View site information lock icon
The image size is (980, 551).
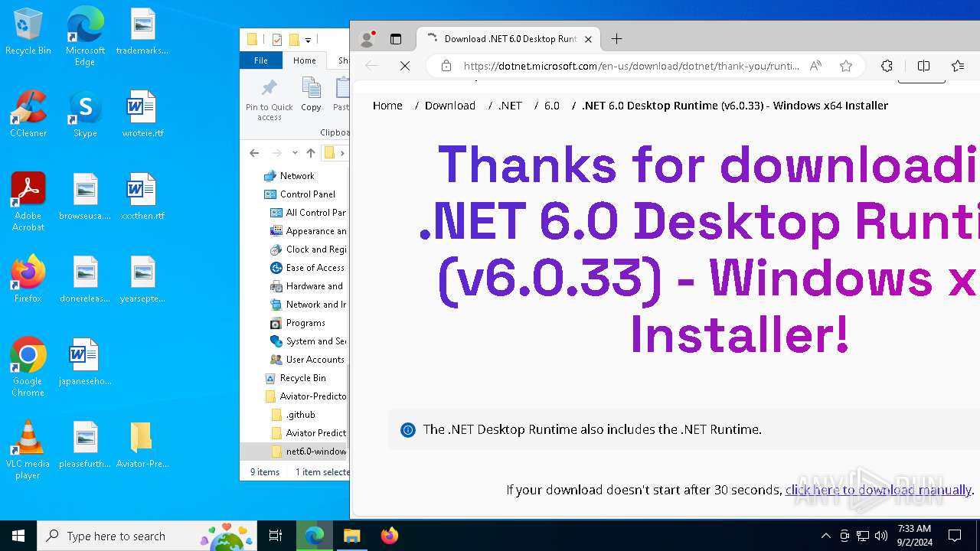[x=446, y=66]
